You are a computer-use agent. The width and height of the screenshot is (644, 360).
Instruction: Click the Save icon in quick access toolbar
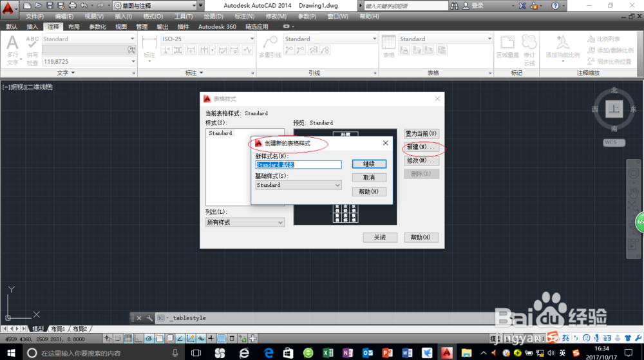50,5
